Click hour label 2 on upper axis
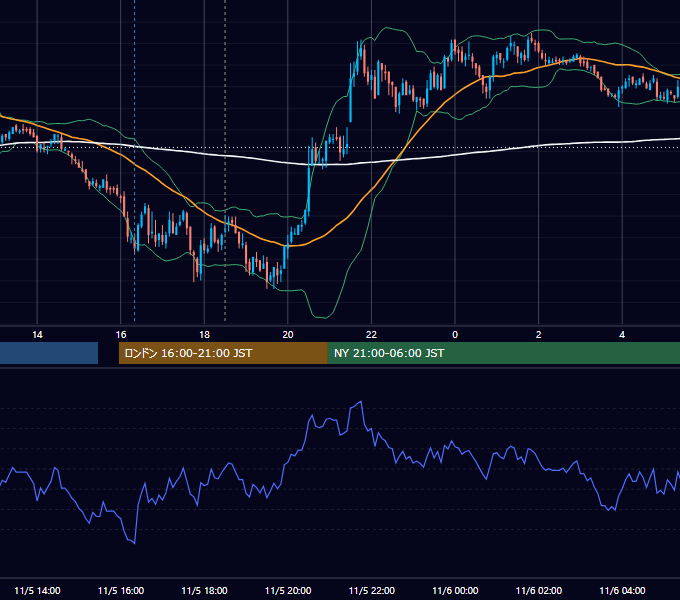This screenshot has width=680, height=600. click(x=539, y=335)
